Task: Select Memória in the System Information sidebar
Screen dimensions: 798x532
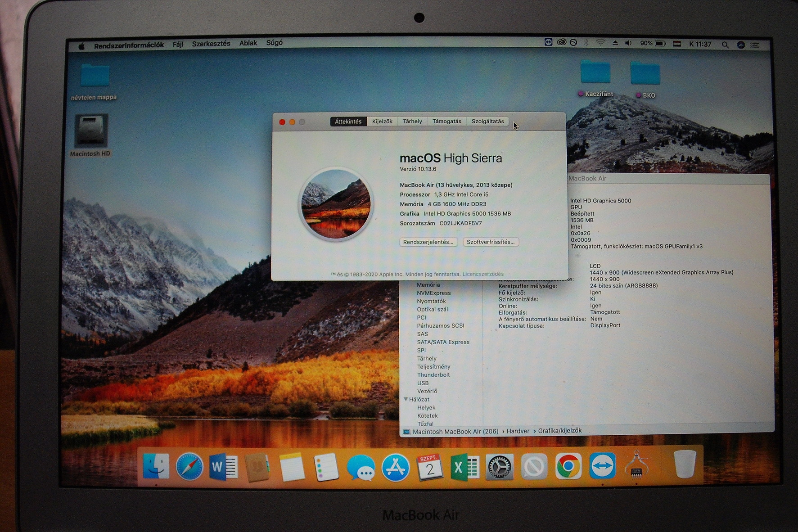Action: coord(428,285)
